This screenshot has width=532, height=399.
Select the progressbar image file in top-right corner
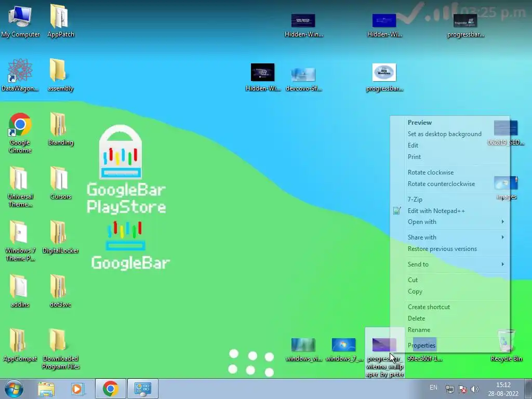(465, 25)
